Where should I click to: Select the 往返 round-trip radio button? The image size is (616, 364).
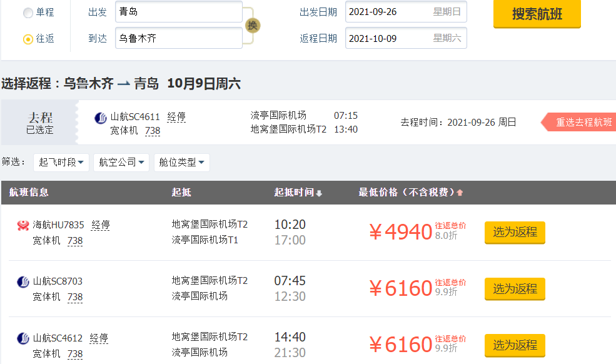[28, 39]
